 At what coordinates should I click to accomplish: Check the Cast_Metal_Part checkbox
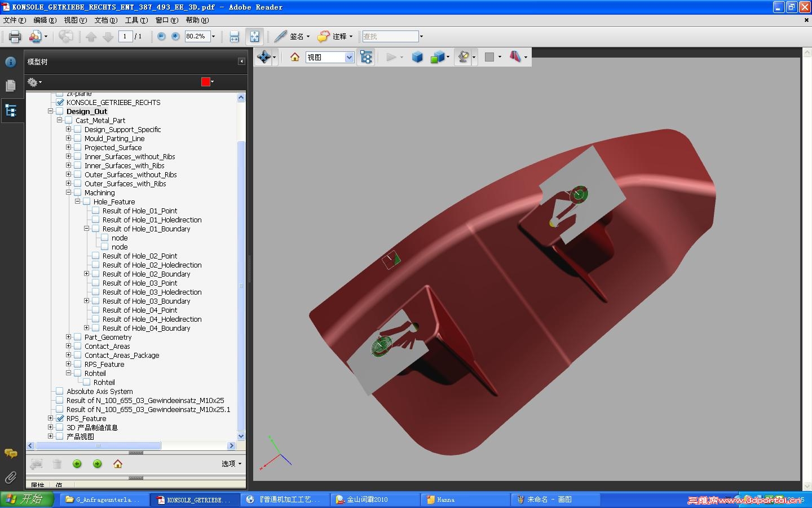pyautogui.click(x=69, y=120)
